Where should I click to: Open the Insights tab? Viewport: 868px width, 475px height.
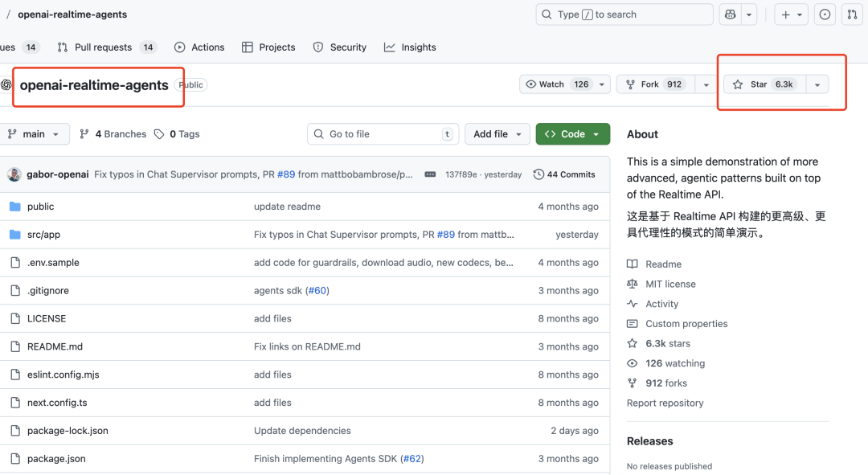coord(410,47)
